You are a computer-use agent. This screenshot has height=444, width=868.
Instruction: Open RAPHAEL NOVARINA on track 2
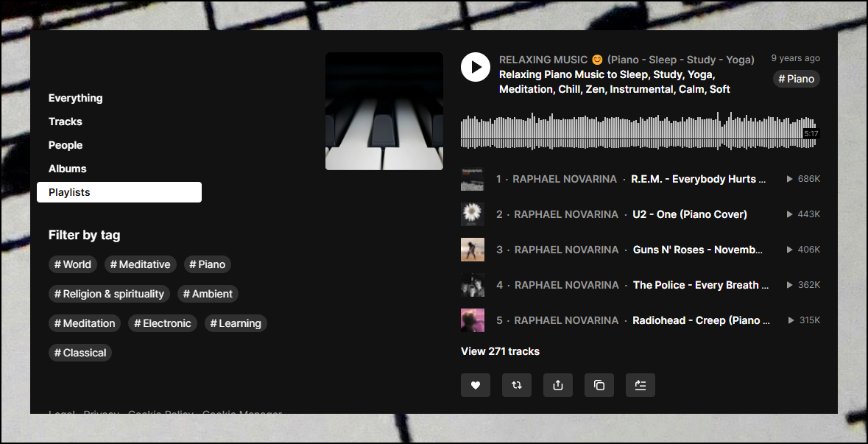pos(565,214)
